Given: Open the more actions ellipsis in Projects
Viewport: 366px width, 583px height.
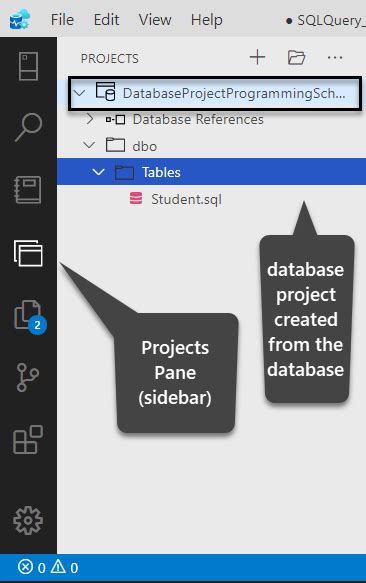Looking at the screenshot, I should coord(335,58).
